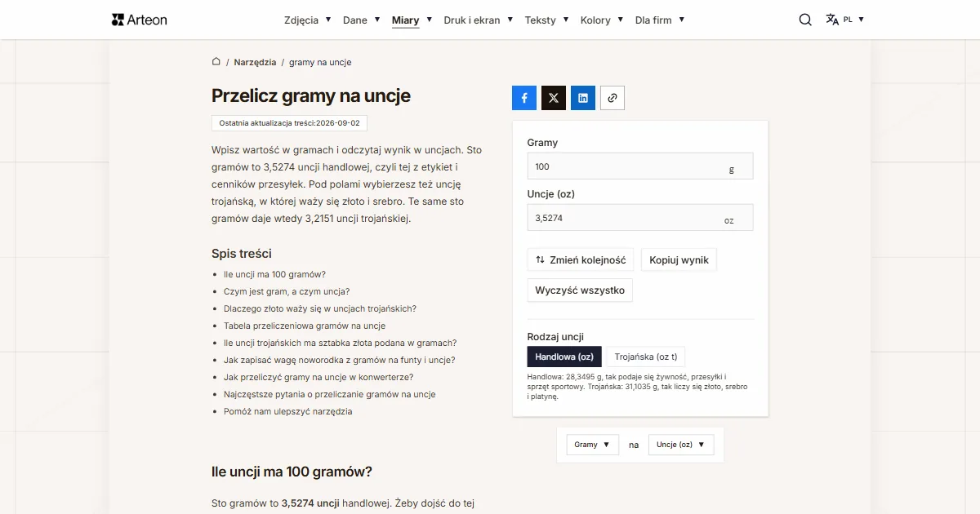The image size is (980, 514).
Task: Select Handlowa (oz) ounce type
Action: tap(564, 357)
